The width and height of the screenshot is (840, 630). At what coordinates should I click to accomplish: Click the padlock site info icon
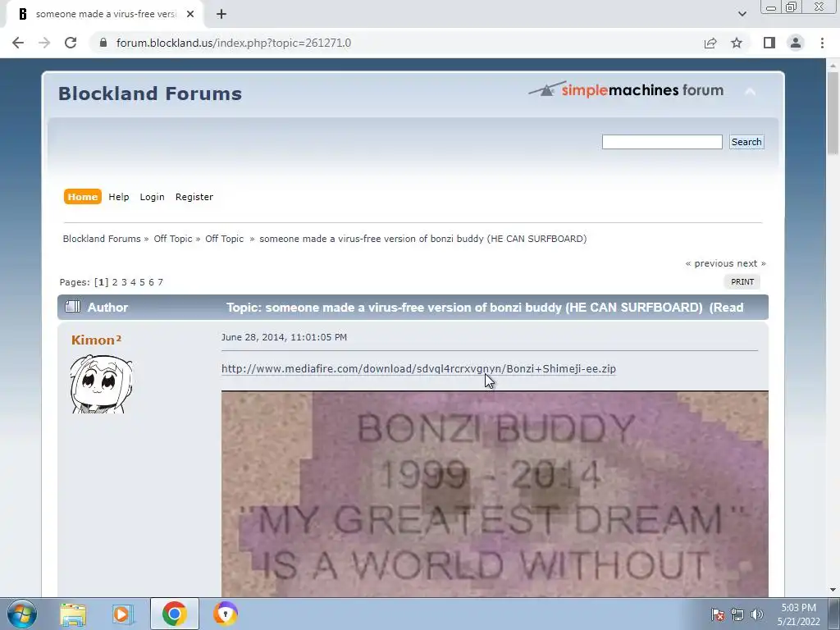tap(103, 43)
